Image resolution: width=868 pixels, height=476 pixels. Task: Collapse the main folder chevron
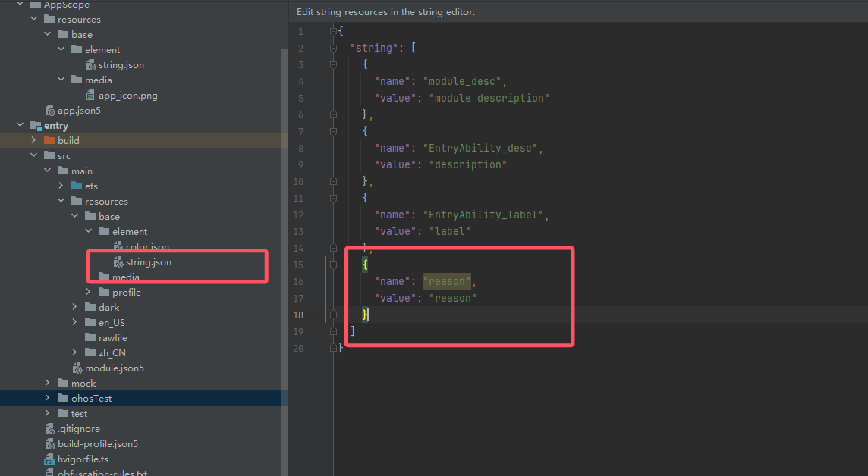click(x=48, y=171)
